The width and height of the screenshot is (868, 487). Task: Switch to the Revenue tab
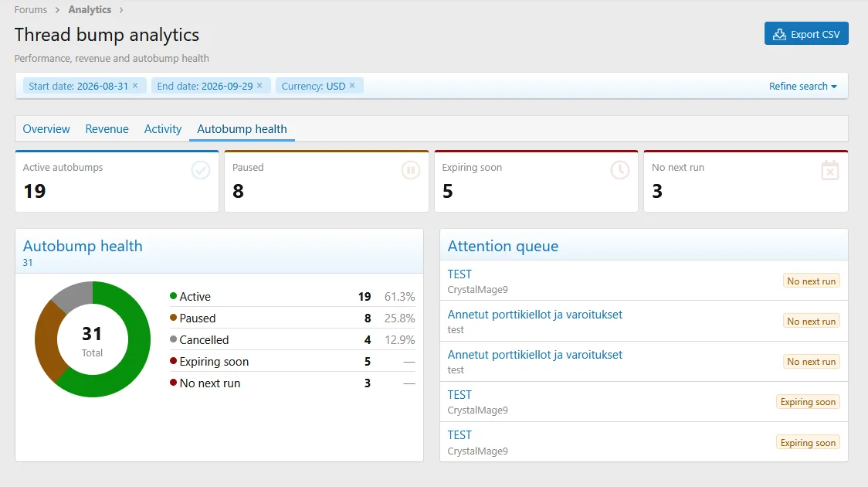pos(107,129)
